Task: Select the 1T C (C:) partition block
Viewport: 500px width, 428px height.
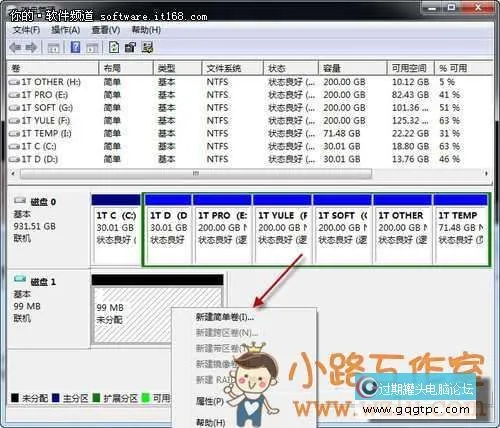Action: click(x=116, y=229)
